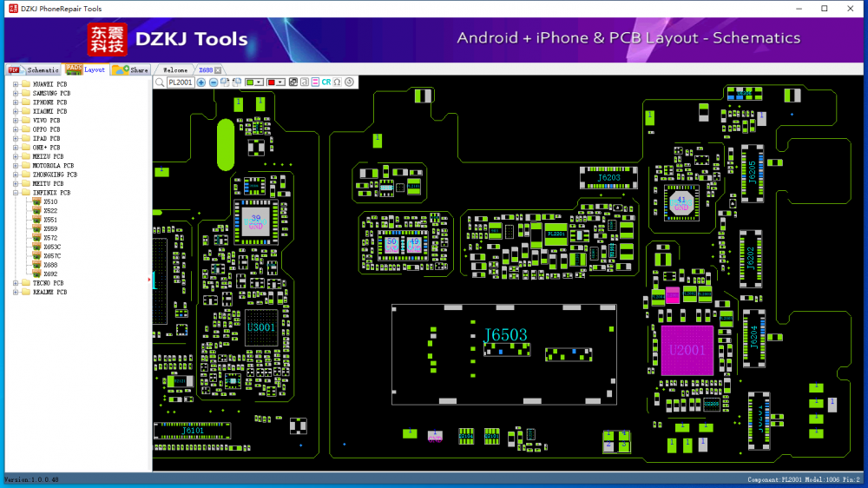Click the circular rotate icon in toolbar
Image resolution: width=868 pixels, height=488 pixels.
pyautogui.click(x=349, y=82)
